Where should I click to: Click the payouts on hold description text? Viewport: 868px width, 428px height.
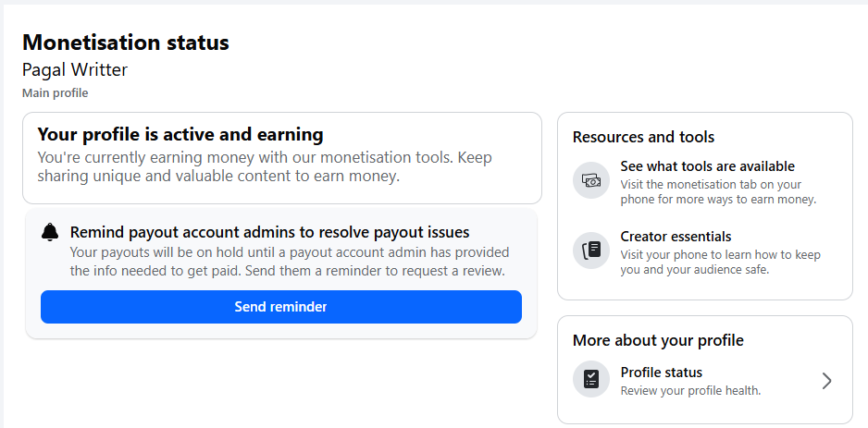click(x=289, y=262)
